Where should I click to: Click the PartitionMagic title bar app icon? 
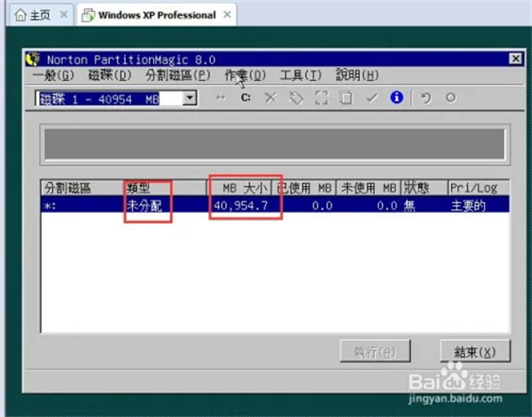(33, 59)
